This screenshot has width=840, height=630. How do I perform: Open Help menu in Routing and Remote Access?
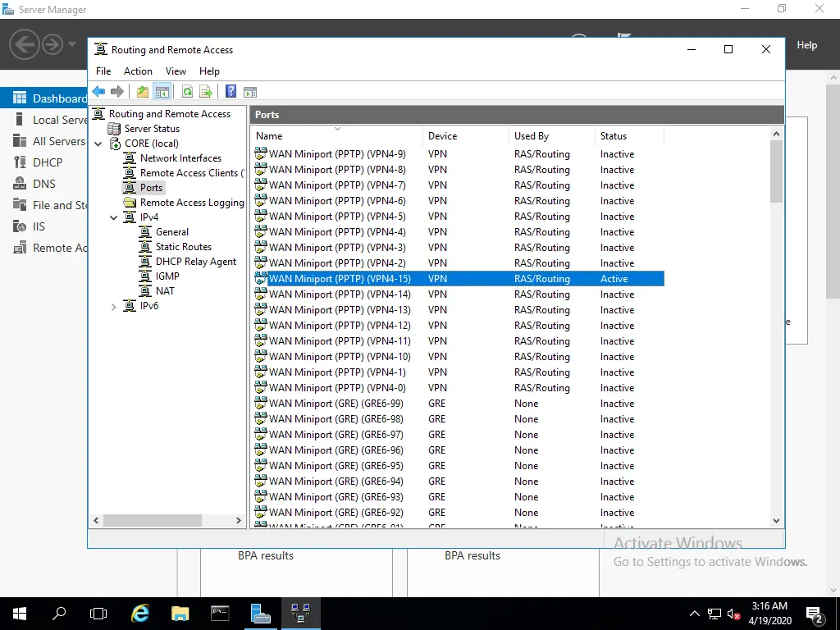[x=209, y=71]
